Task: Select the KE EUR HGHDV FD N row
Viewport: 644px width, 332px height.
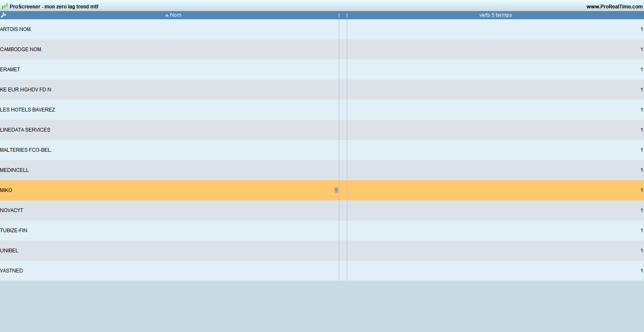Action: click(x=322, y=90)
